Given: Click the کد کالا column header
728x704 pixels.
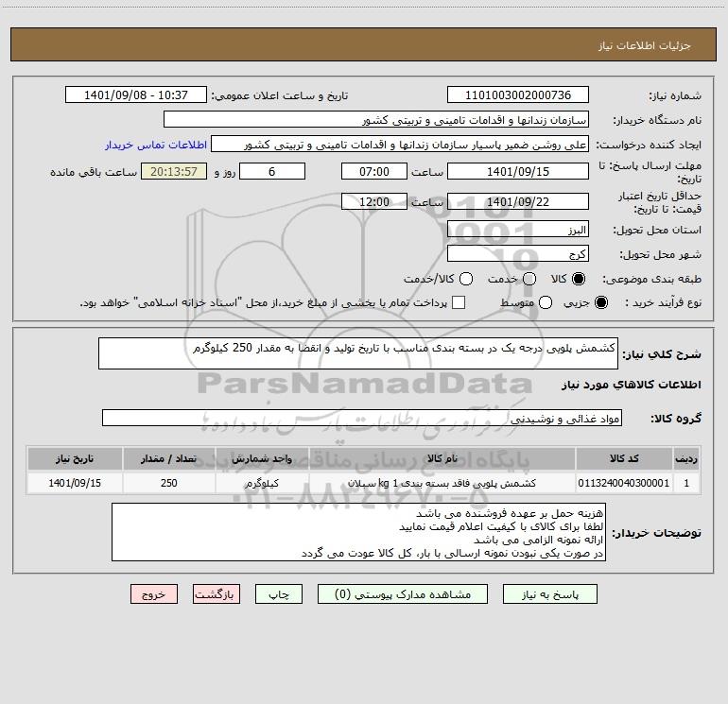Looking at the screenshot, I should (x=624, y=458).
